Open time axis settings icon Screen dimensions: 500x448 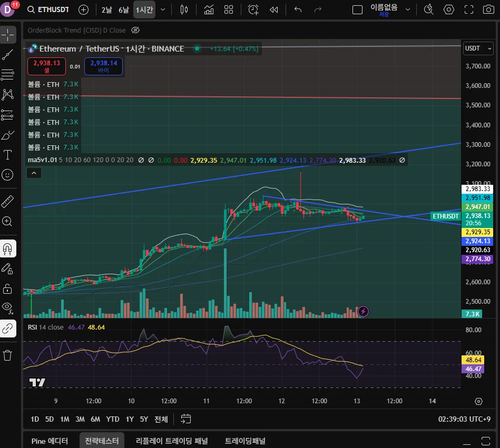tap(478, 402)
